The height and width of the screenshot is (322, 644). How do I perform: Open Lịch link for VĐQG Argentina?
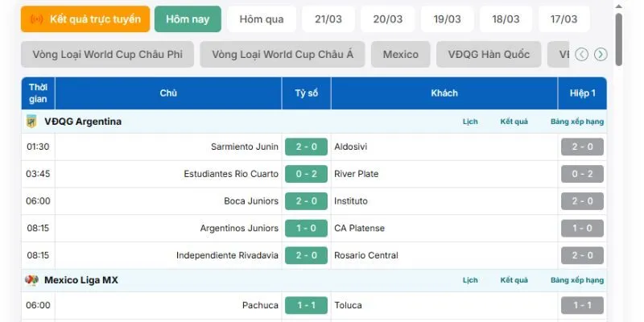(470, 122)
